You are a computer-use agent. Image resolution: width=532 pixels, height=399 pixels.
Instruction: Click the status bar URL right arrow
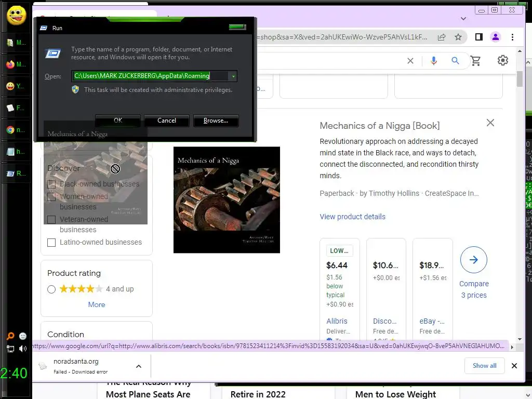(x=512, y=347)
